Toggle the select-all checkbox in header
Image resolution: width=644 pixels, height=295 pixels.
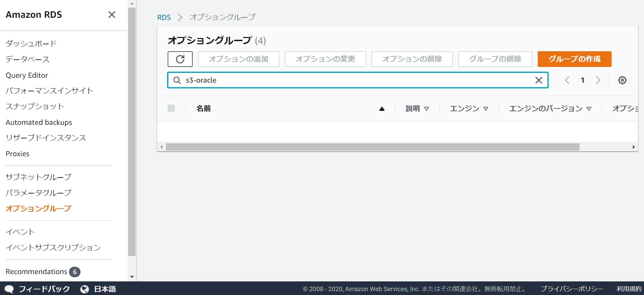point(171,108)
